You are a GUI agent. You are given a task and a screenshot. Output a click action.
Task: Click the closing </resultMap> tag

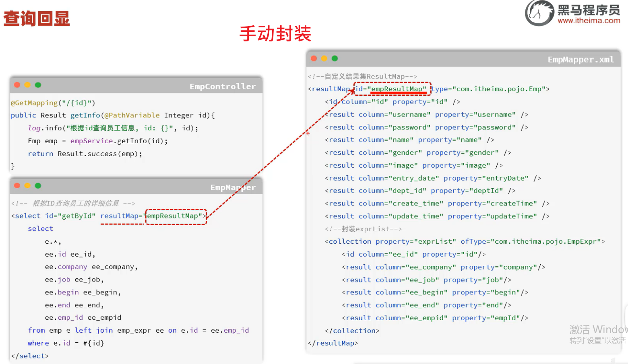(x=333, y=343)
